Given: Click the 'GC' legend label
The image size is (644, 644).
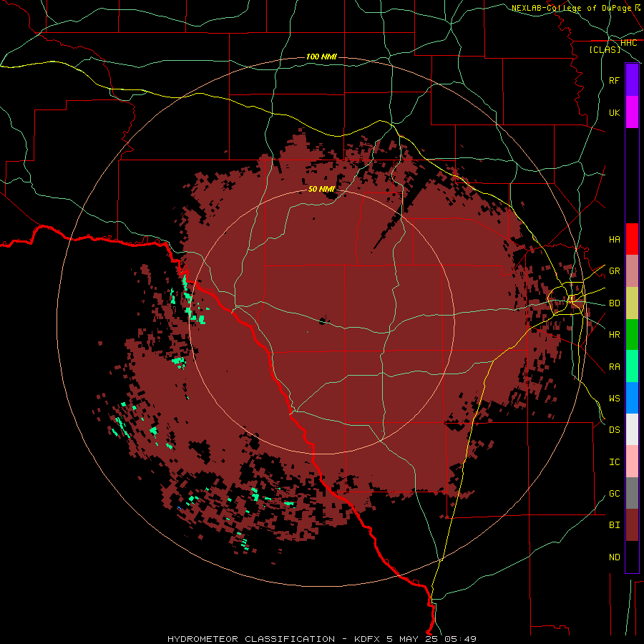Looking at the screenshot, I should pyautogui.click(x=614, y=494).
